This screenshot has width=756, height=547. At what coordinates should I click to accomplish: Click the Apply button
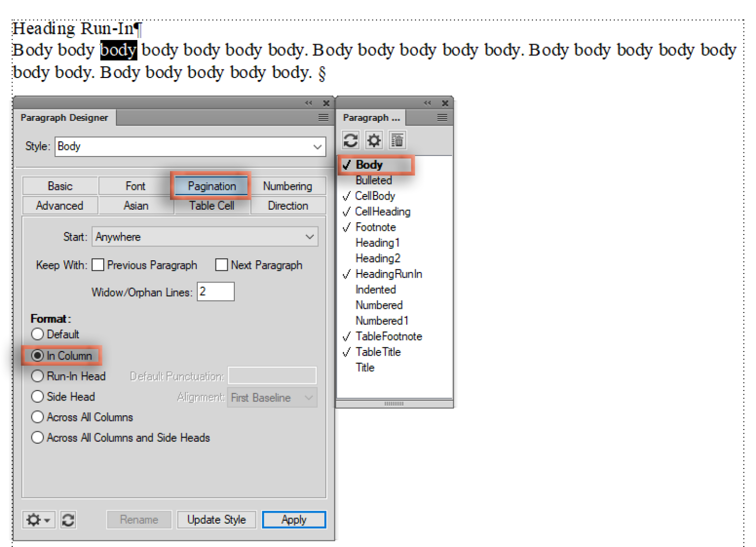click(x=294, y=520)
